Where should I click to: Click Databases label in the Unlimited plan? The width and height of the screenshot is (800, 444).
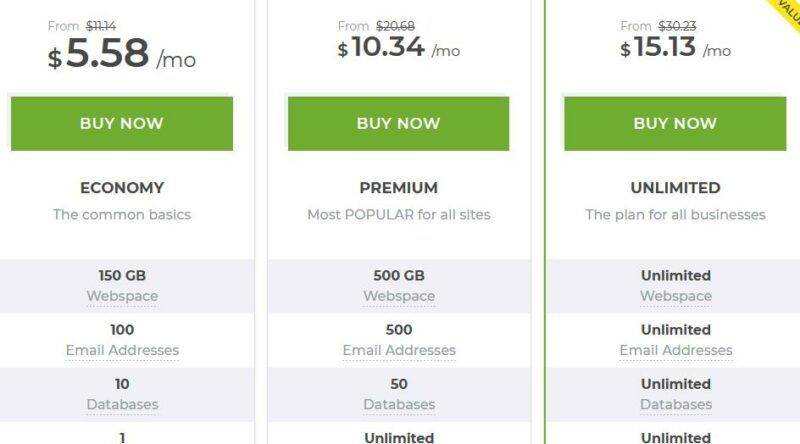[x=676, y=404]
